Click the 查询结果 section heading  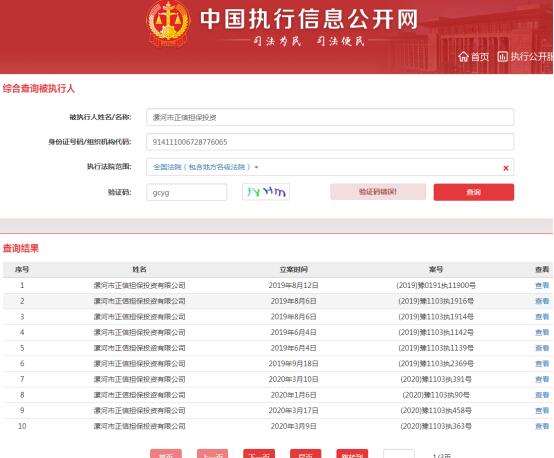(x=20, y=248)
